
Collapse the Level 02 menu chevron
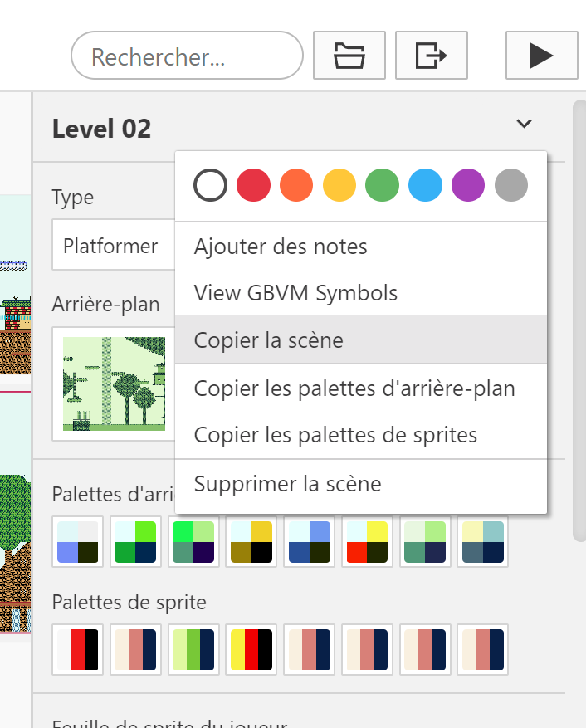[x=524, y=125]
